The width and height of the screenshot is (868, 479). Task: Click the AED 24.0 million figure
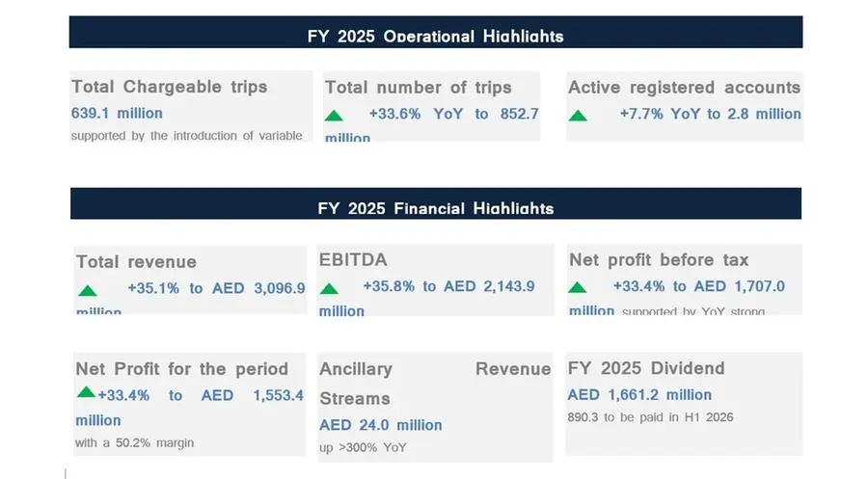(x=381, y=425)
